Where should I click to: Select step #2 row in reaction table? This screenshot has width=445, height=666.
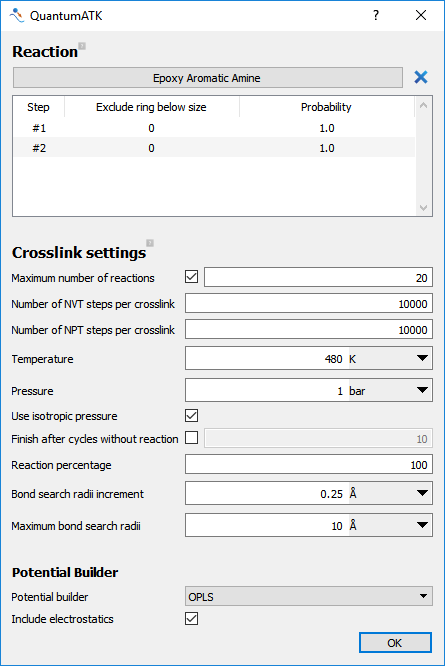click(x=214, y=148)
